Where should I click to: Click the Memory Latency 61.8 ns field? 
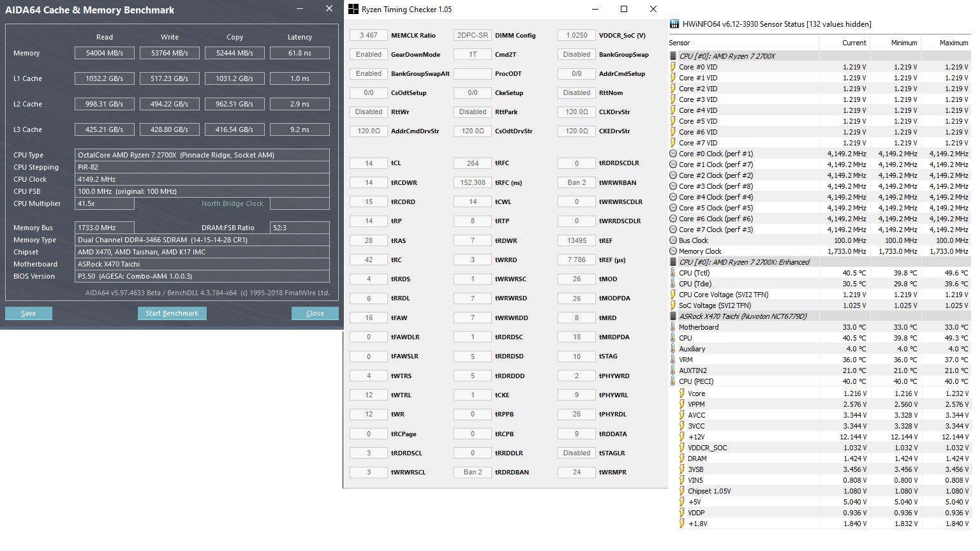click(300, 53)
